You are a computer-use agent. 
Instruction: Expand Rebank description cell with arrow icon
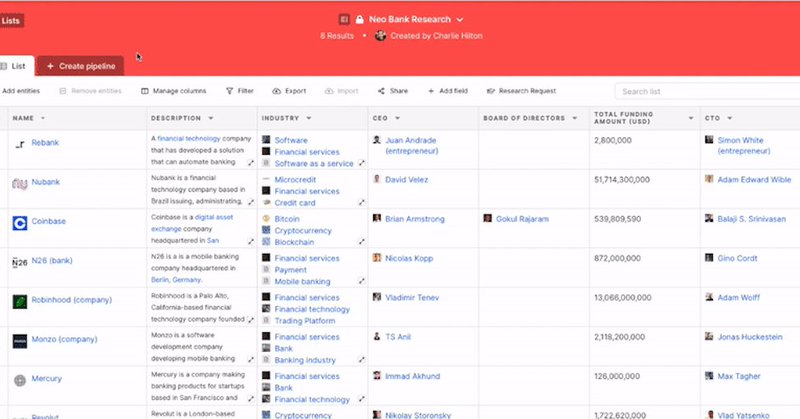pos(251,163)
